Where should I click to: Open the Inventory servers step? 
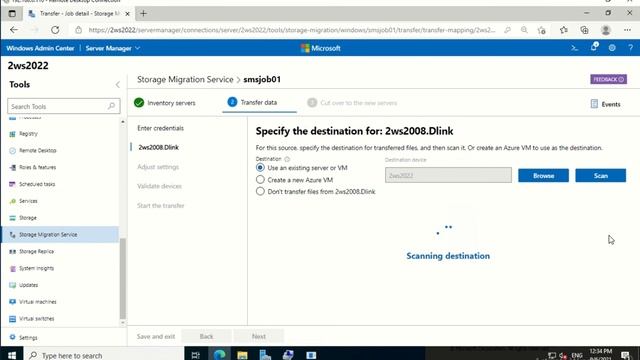(x=165, y=103)
